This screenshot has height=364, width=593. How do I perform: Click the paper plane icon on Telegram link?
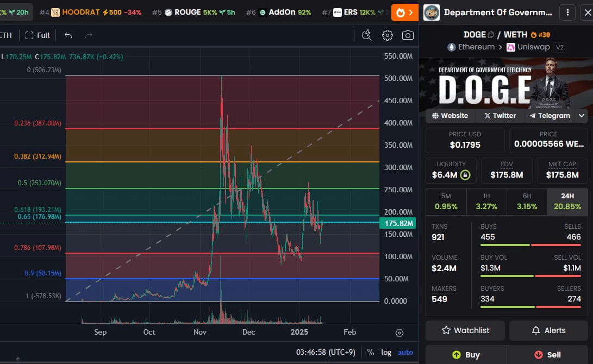coord(533,116)
